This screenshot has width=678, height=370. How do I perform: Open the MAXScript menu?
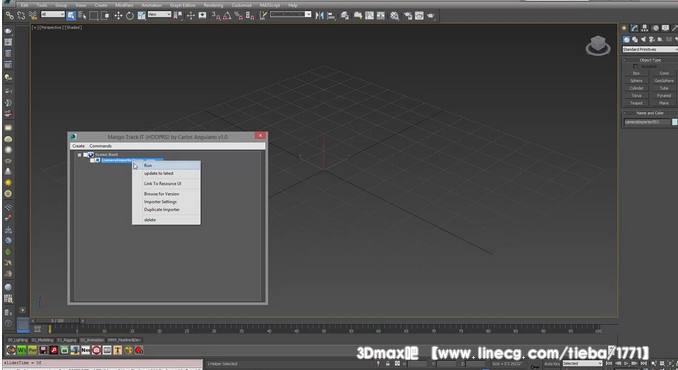pyautogui.click(x=270, y=5)
